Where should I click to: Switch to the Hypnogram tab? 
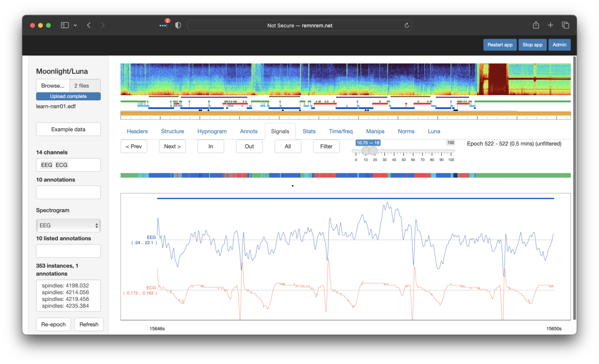coord(212,131)
